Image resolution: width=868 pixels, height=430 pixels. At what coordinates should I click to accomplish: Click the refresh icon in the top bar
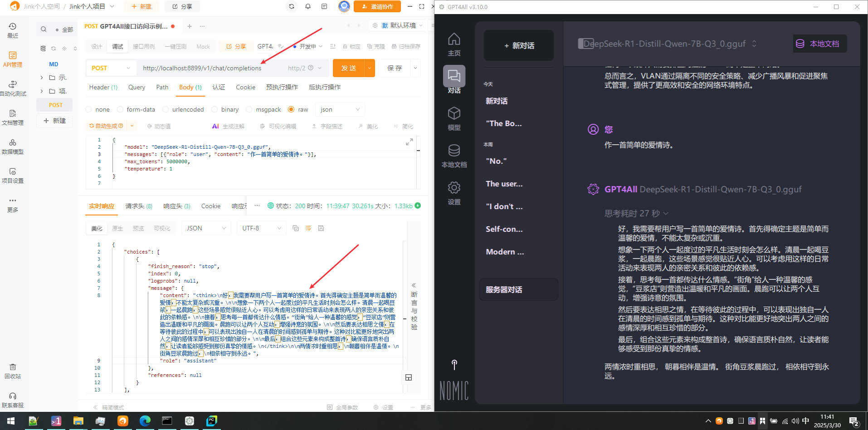tap(292, 6)
